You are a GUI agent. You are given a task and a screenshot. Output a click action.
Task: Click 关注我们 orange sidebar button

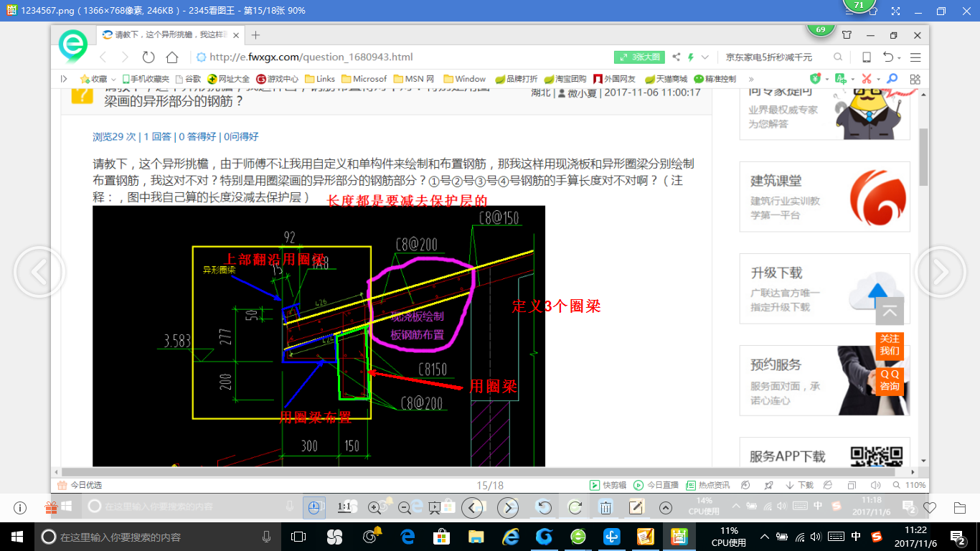(x=890, y=345)
